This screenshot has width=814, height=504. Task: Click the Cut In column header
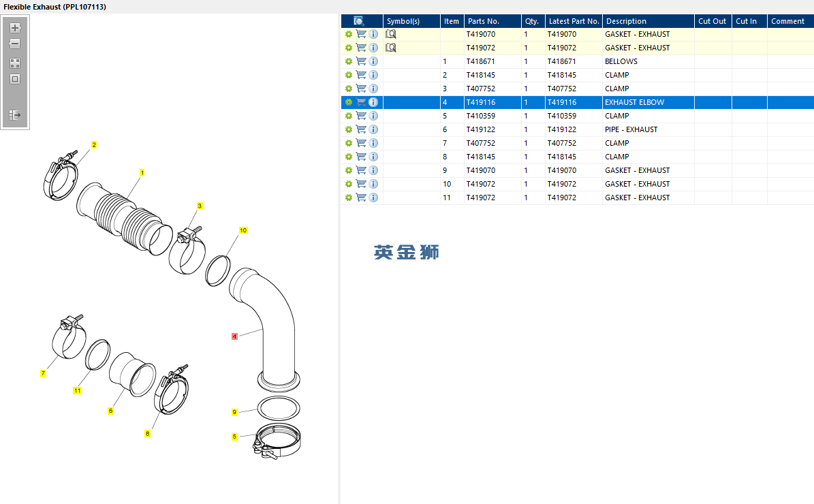pos(749,20)
